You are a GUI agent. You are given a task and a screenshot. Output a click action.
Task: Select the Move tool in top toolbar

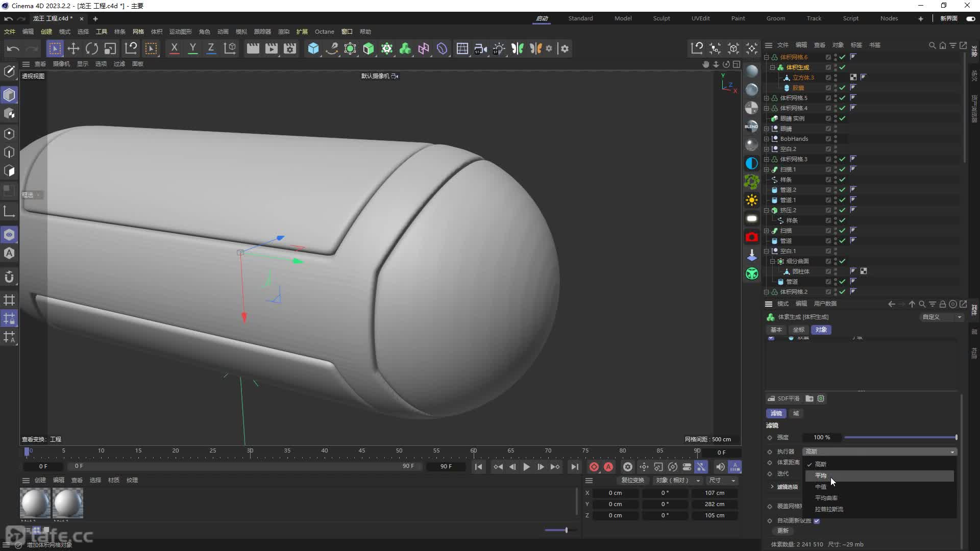[73, 48]
